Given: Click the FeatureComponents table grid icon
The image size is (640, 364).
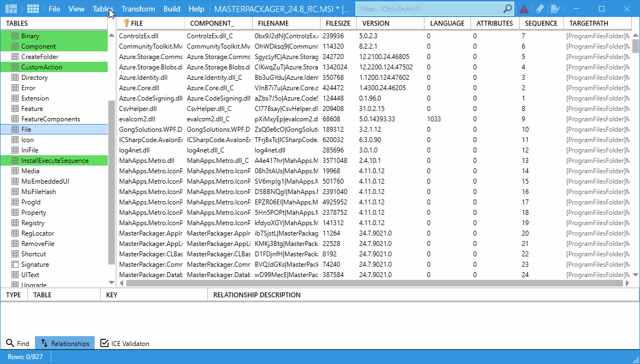Looking at the screenshot, I should [15, 119].
